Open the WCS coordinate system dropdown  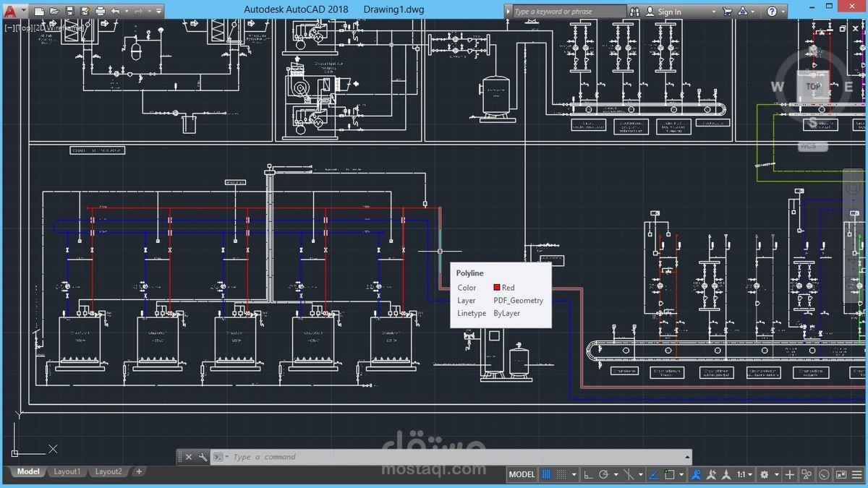tap(812, 146)
